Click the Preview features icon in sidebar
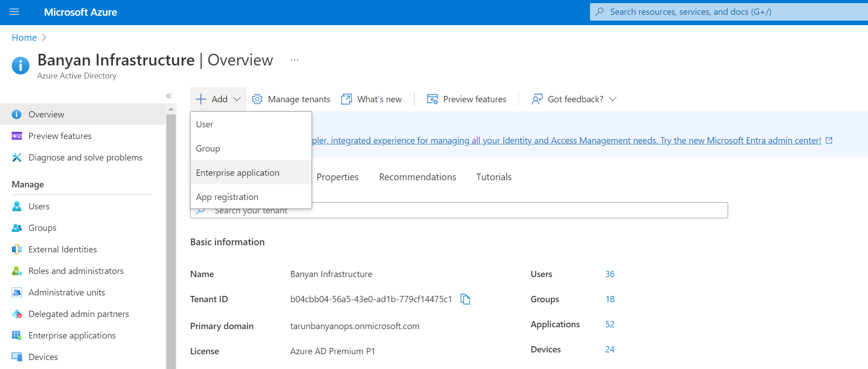 17,136
